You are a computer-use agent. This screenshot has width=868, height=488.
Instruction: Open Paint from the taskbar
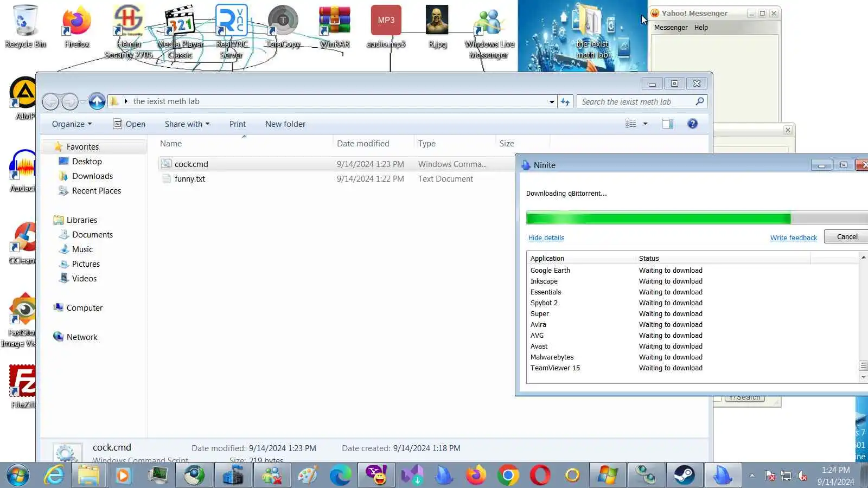click(308, 476)
